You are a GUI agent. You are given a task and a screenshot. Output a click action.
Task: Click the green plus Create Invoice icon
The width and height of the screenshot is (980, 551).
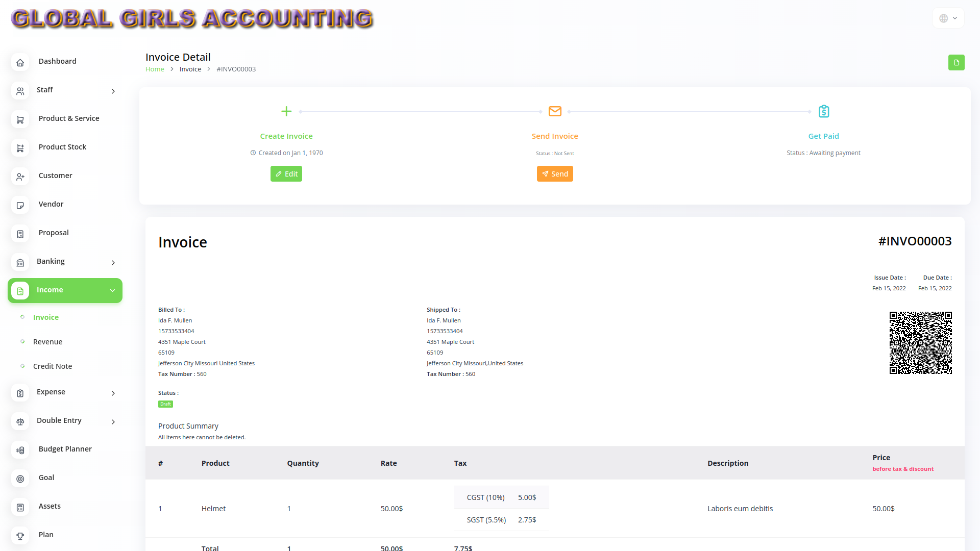point(286,111)
